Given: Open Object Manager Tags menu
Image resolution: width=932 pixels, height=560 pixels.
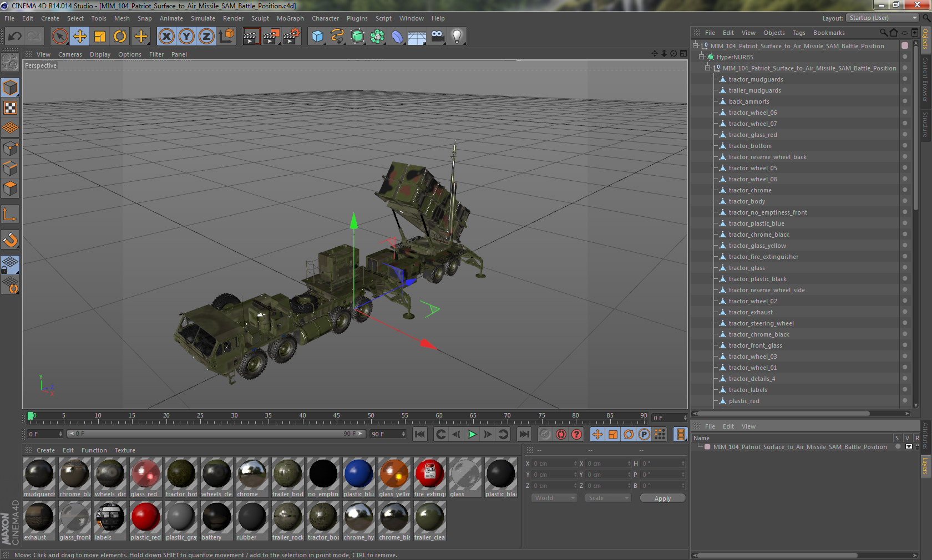Looking at the screenshot, I should [x=798, y=33].
